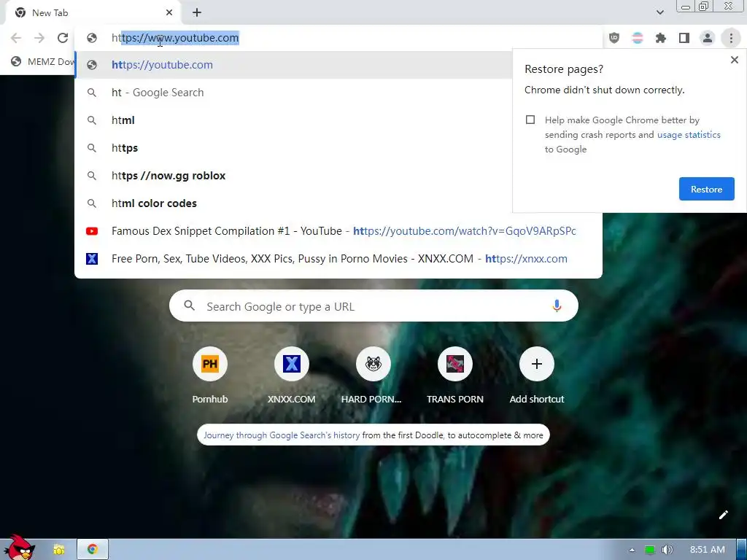The height and width of the screenshot is (560, 747).
Task: Open the orange PH shortcut tile
Action: point(209,364)
